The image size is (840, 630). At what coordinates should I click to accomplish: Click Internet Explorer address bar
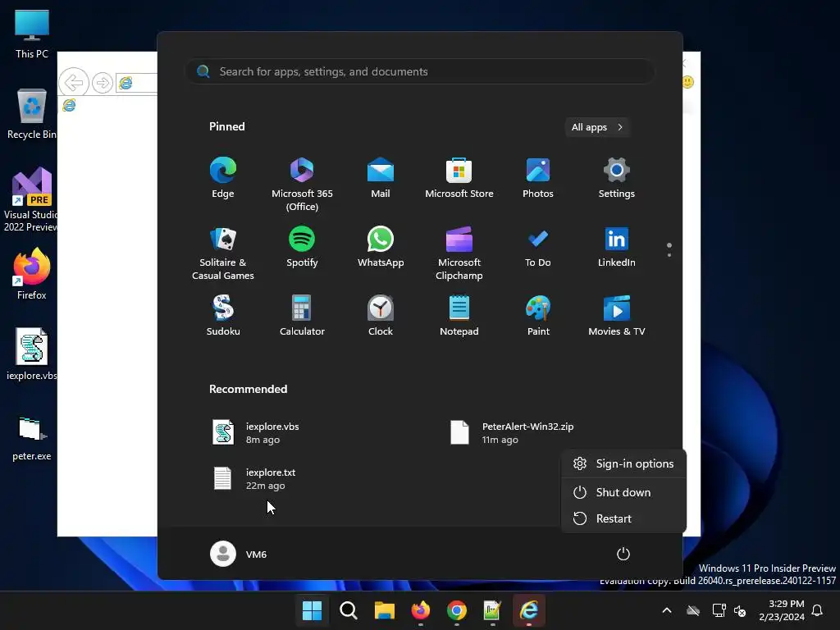point(137,83)
